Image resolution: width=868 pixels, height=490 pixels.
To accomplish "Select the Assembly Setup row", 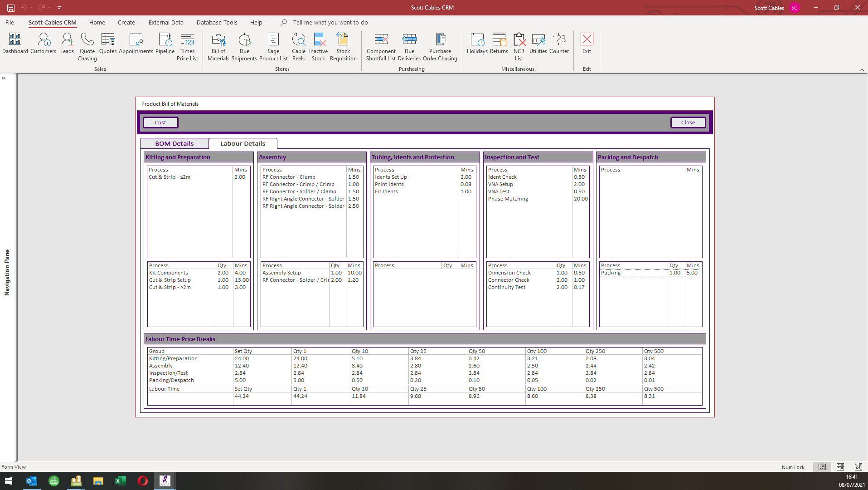I will pos(312,273).
